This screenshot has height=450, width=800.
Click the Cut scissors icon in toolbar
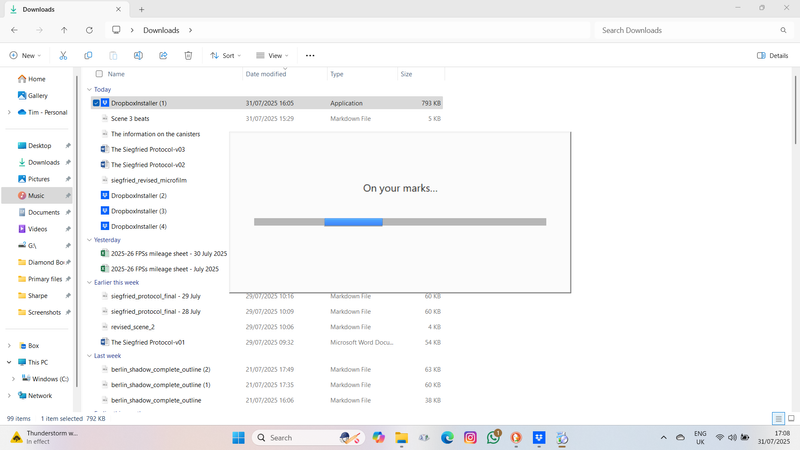click(x=63, y=56)
